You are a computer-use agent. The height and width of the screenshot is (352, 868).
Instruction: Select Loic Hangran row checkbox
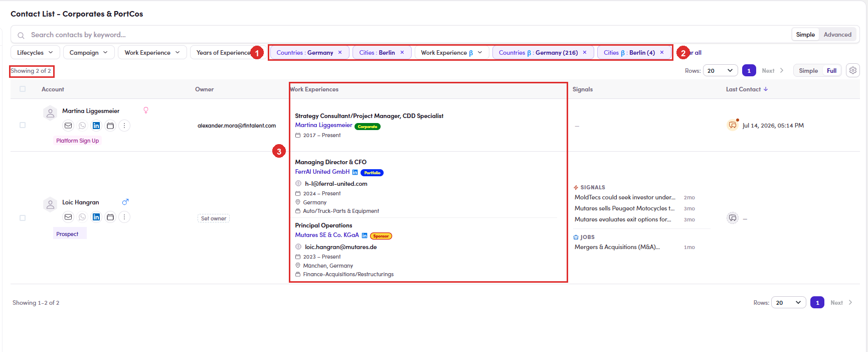click(x=23, y=218)
